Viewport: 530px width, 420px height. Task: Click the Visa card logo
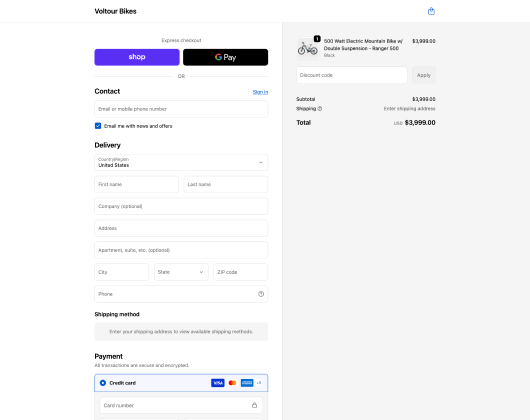pyautogui.click(x=218, y=383)
